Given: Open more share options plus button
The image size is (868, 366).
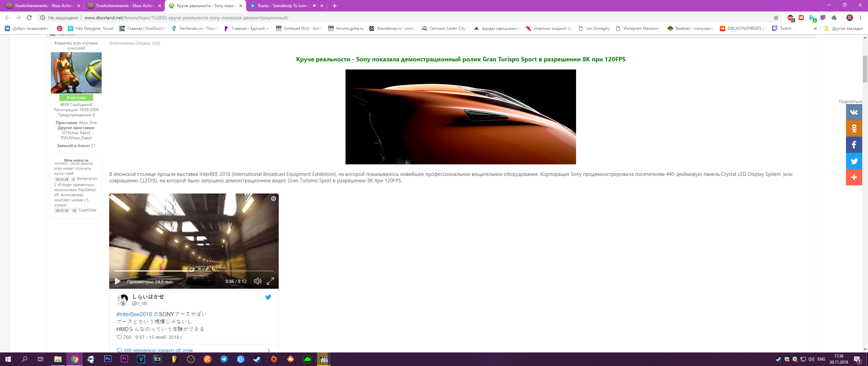Looking at the screenshot, I should pos(854,177).
